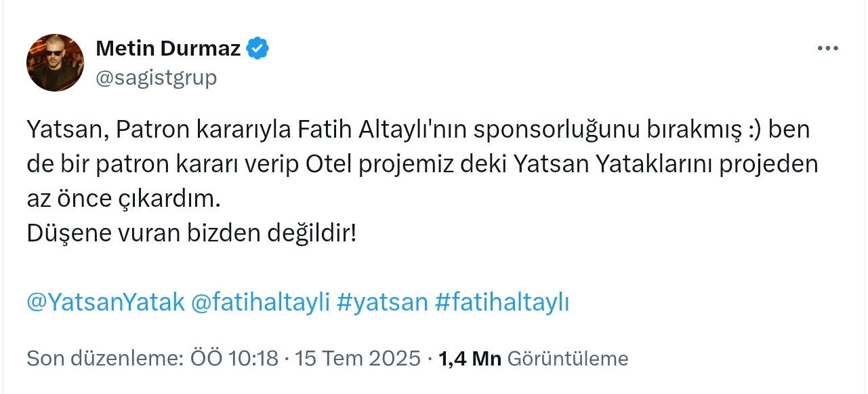Image resolution: width=868 pixels, height=394 pixels.
Task: Click the text "az önce çıkardım."
Action: click(124, 199)
